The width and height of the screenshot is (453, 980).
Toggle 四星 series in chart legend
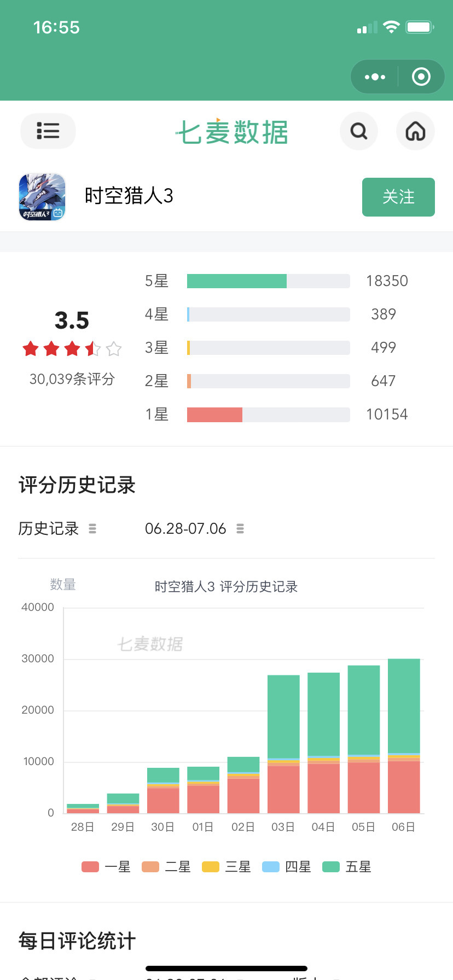coord(287,867)
